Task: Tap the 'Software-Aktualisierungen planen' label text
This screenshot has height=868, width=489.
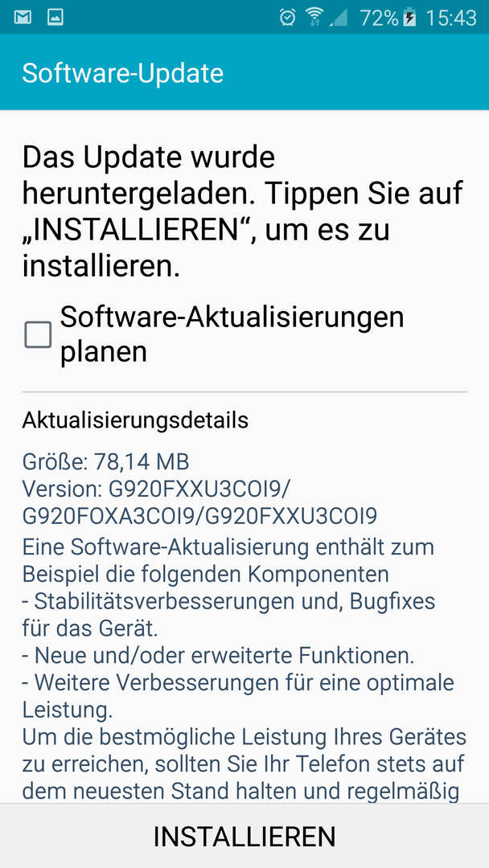Action: tap(232, 334)
